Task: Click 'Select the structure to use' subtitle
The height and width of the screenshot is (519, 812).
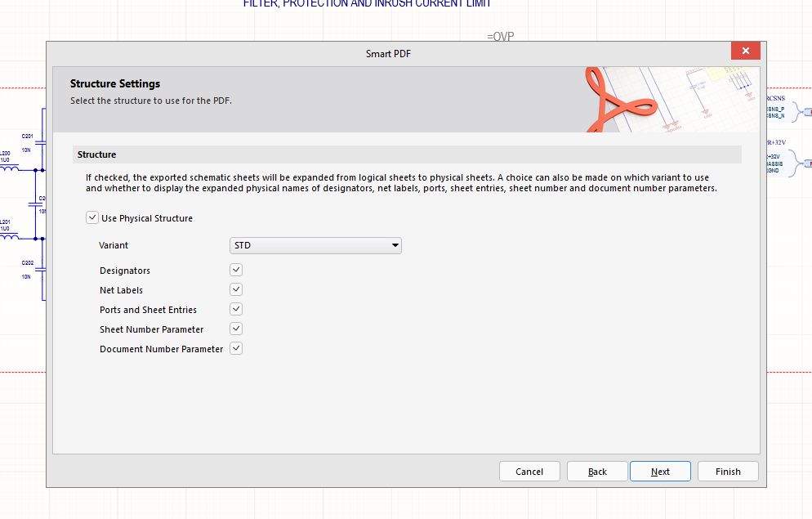Action: [x=150, y=101]
